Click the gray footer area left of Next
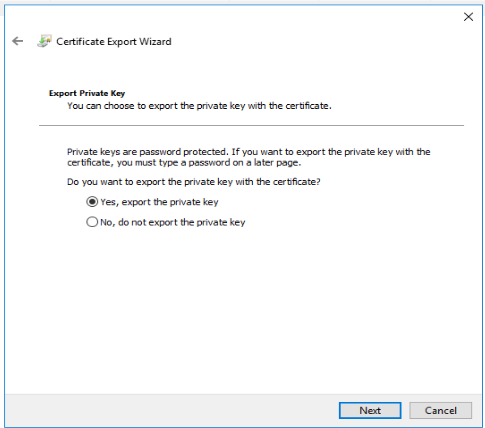485x428 pixels. (172, 410)
